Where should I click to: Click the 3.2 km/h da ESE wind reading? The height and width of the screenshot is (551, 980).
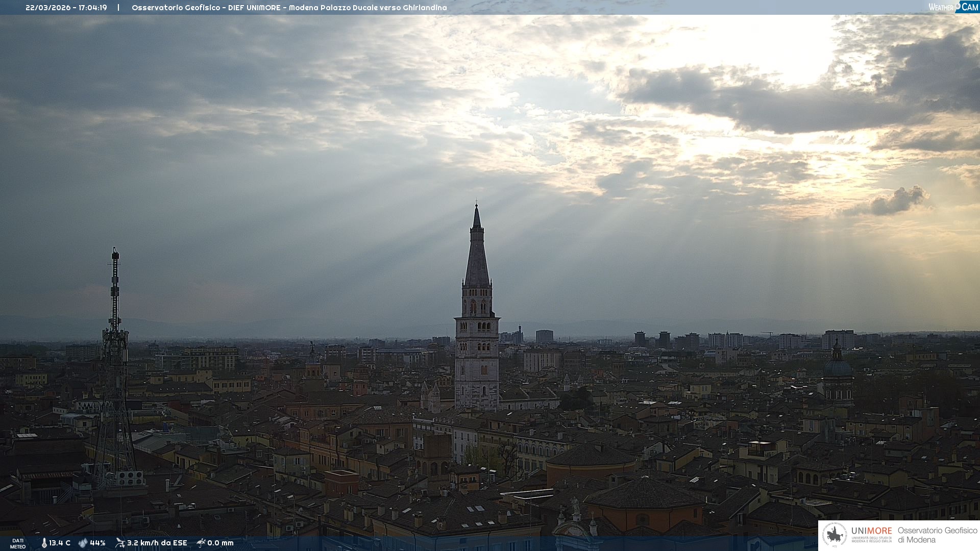(157, 543)
